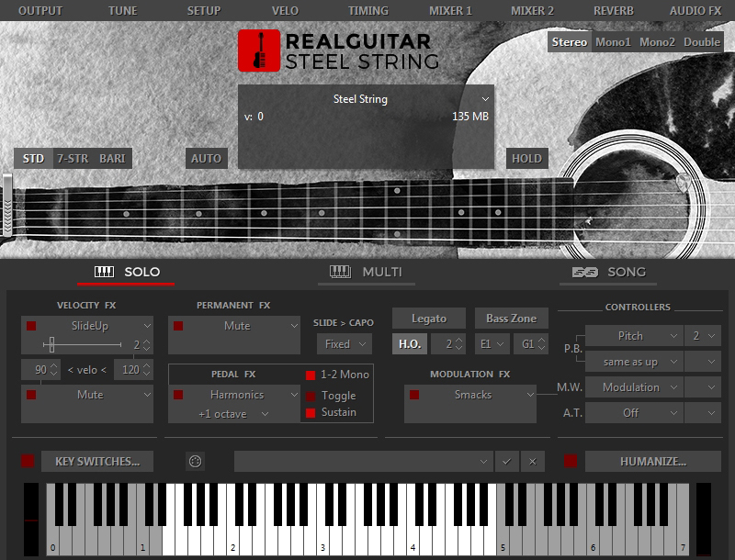Image resolution: width=735 pixels, height=560 pixels.
Task: Enable the Key Switches red indicator
Action: coord(28,461)
